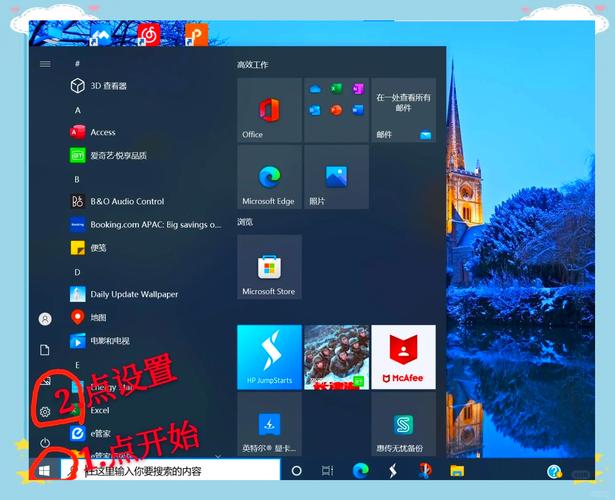This screenshot has height=500, width=615.
Task: Open the 惠传无忧备份 tile
Action: 404,424
